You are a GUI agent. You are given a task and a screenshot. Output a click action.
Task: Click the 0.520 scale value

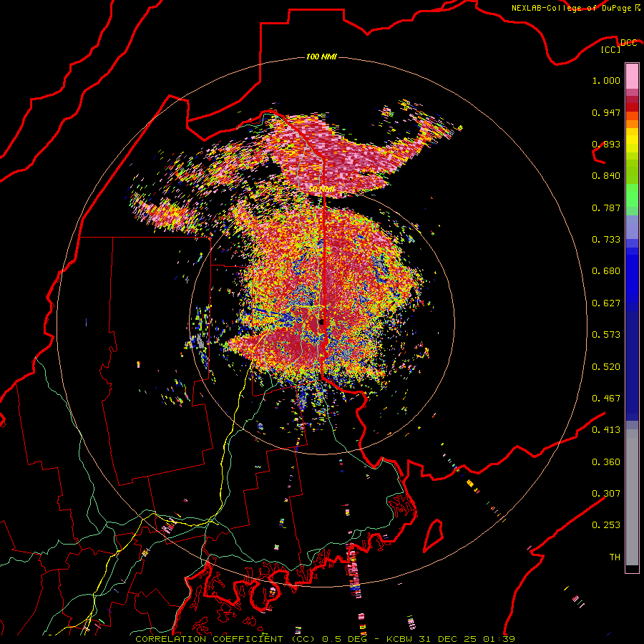[606, 367]
